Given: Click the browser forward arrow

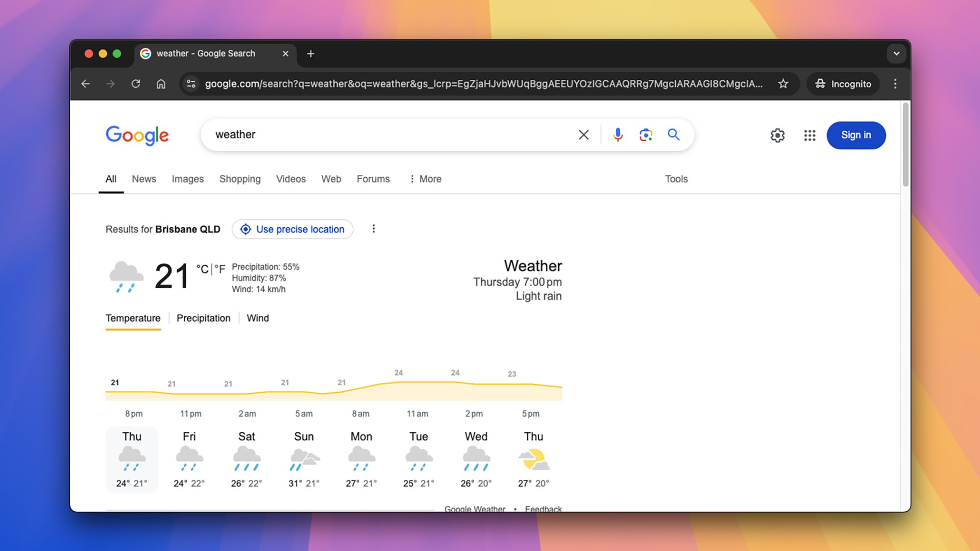Looking at the screenshot, I should (x=110, y=84).
